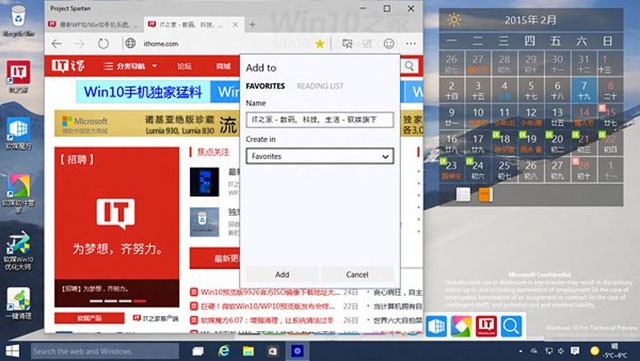Image resolution: width=640 pixels, height=361 pixels.
Task: Click the browser refresh button
Action: (x=103, y=43)
